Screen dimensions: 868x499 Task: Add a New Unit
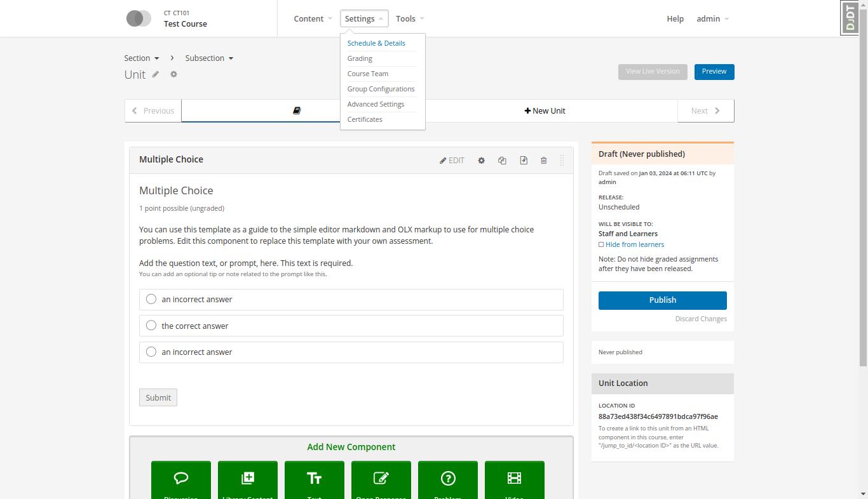(x=545, y=110)
